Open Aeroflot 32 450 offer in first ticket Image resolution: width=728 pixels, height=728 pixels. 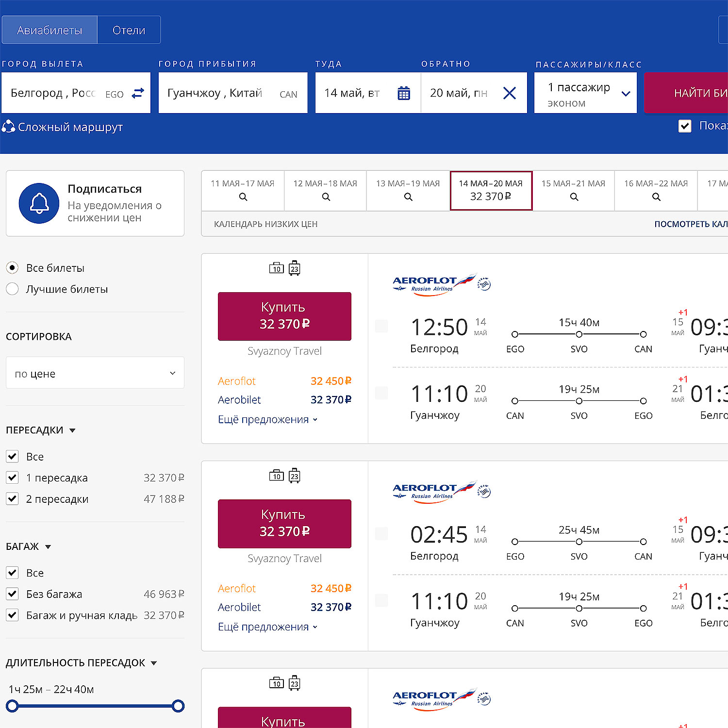pos(284,381)
